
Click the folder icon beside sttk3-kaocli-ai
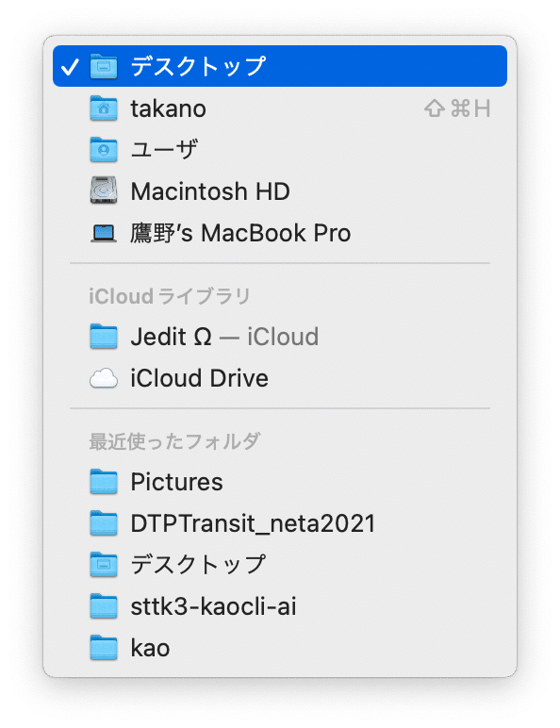(x=104, y=606)
